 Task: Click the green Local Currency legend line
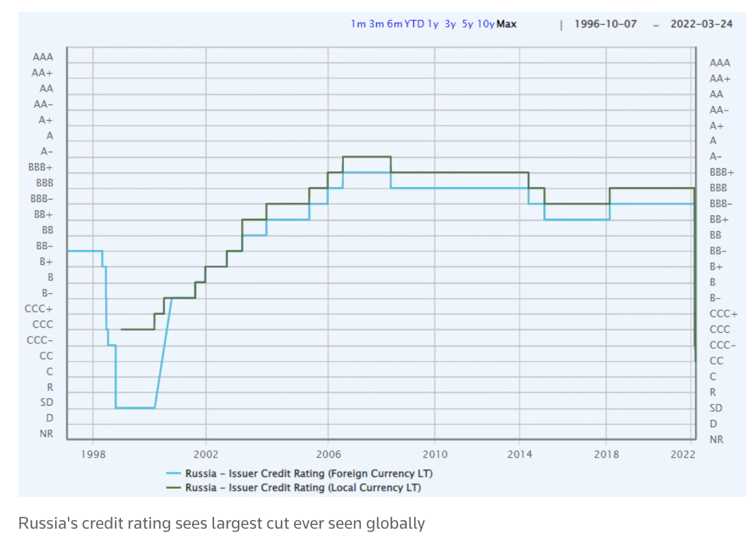(174, 488)
